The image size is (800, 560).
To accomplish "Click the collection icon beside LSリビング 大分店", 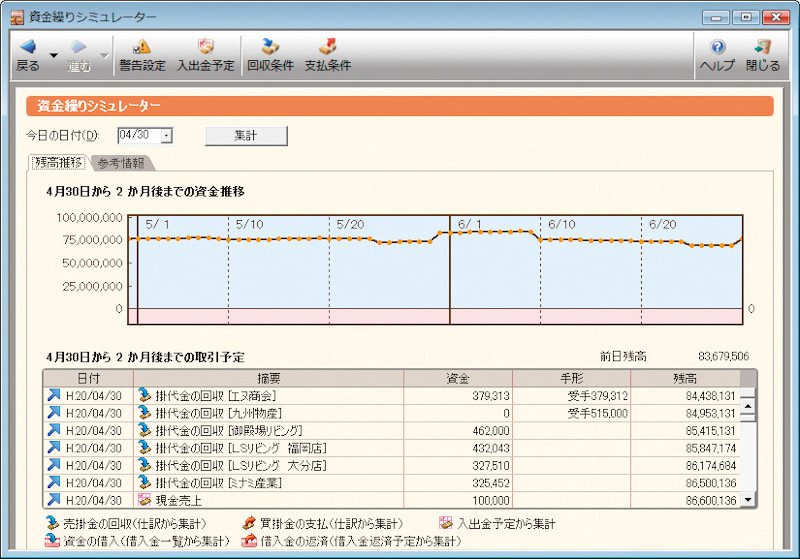I will coord(145,465).
